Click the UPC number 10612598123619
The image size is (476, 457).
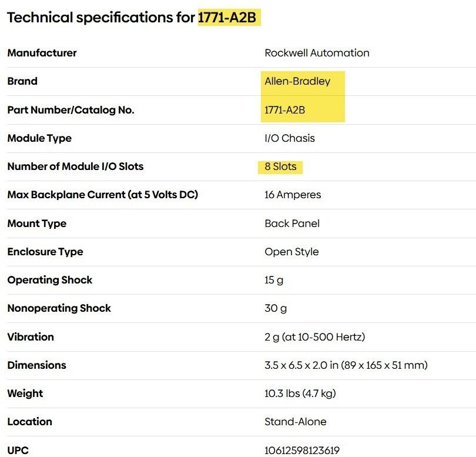click(x=302, y=451)
